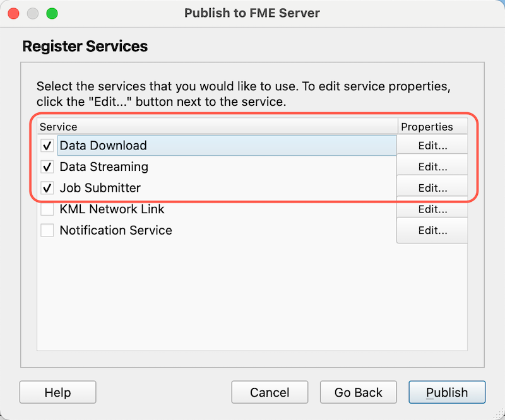505x420 pixels.
Task: Select the Data Streaming row label
Action: tap(104, 166)
